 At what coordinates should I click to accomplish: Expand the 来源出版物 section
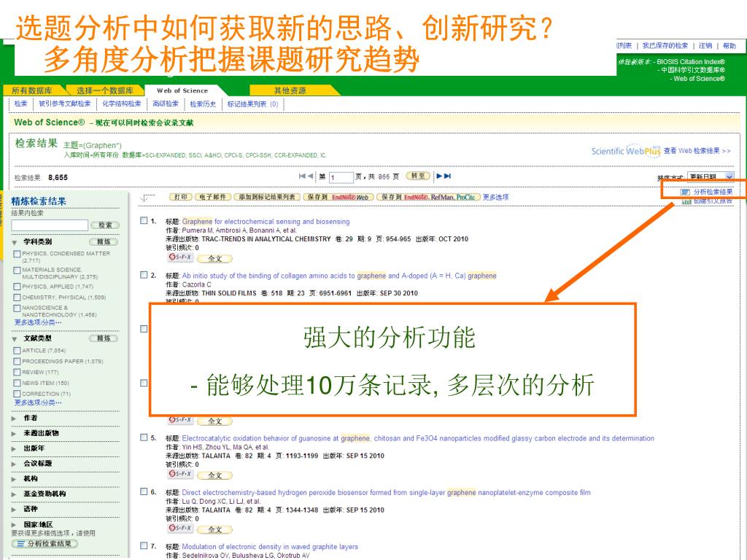[15, 433]
